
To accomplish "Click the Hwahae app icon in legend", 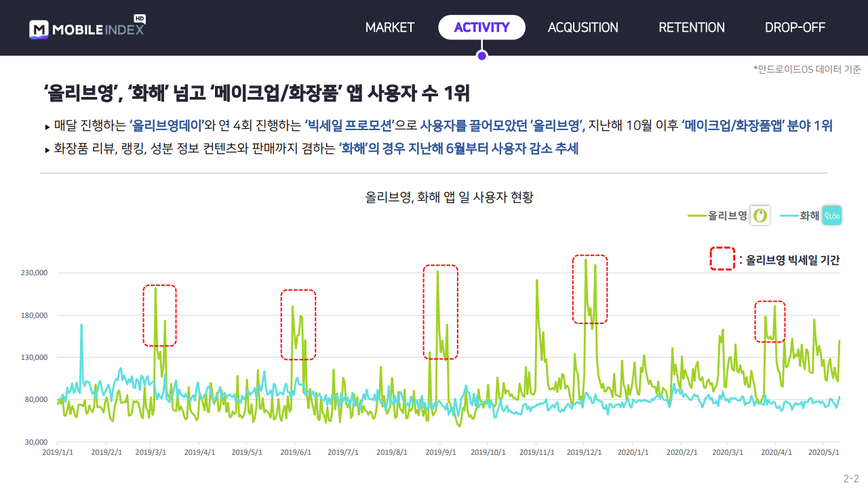I will [832, 216].
